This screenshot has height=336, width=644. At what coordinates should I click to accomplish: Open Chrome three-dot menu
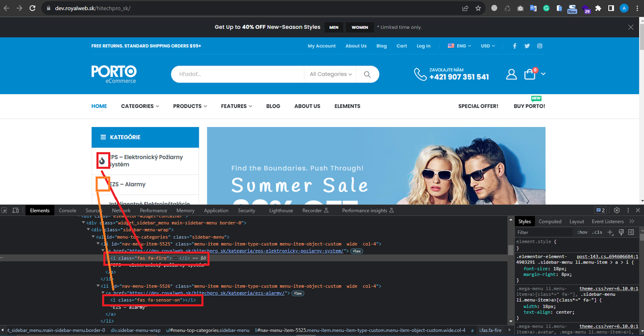pyautogui.click(x=637, y=9)
